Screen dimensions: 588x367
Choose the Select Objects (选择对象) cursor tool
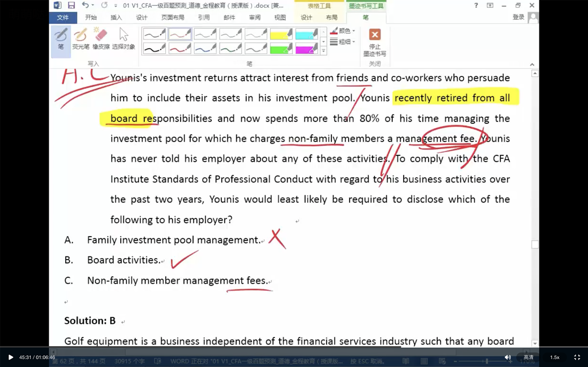(123, 39)
